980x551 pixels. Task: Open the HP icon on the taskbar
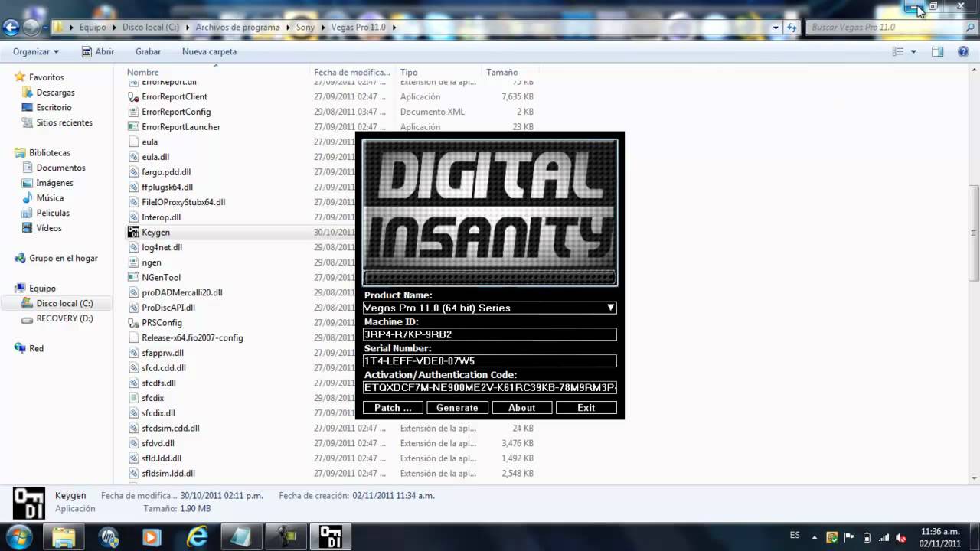click(x=109, y=536)
